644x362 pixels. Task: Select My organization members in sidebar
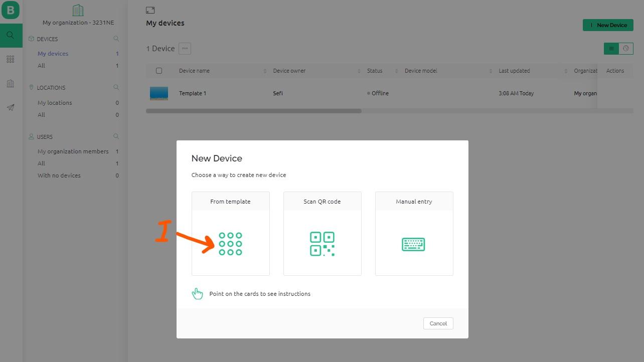pos(73,151)
